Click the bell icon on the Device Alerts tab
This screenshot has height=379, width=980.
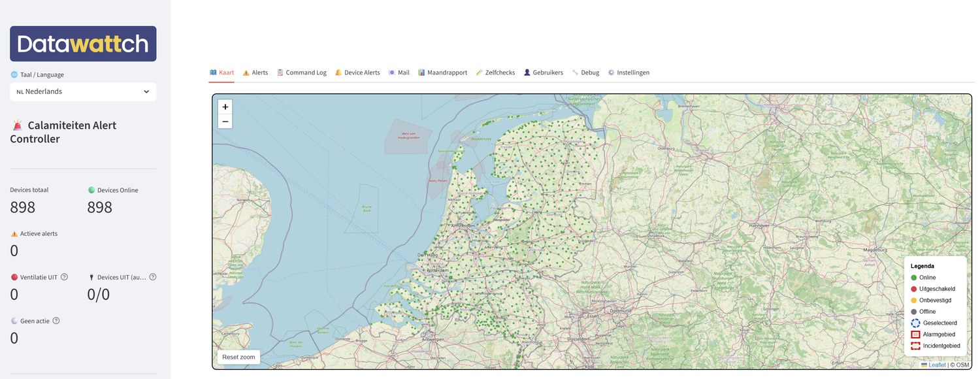coord(338,73)
